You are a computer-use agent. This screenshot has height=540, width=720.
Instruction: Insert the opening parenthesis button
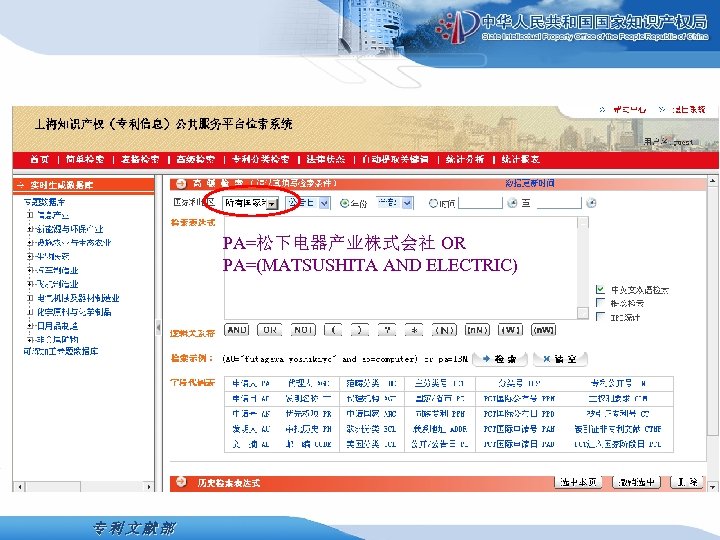[333, 330]
